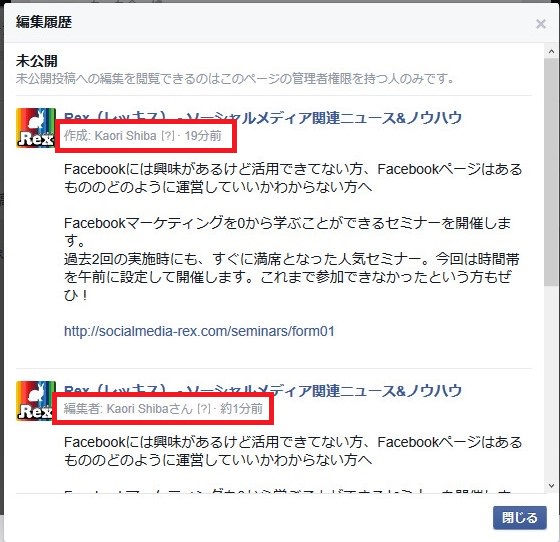Open the Rex page name link in first entry
Image resolution: width=560 pixels, height=542 pixels.
coord(263,117)
